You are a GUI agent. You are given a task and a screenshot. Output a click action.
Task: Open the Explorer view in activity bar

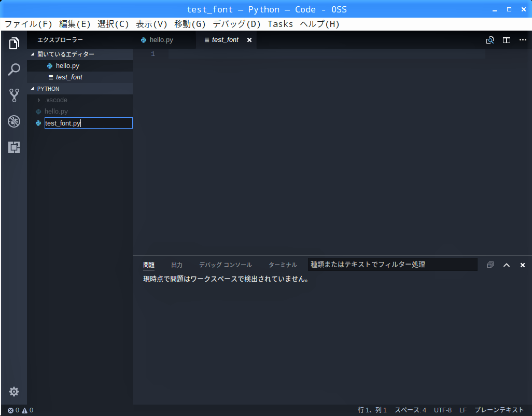[14, 44]
